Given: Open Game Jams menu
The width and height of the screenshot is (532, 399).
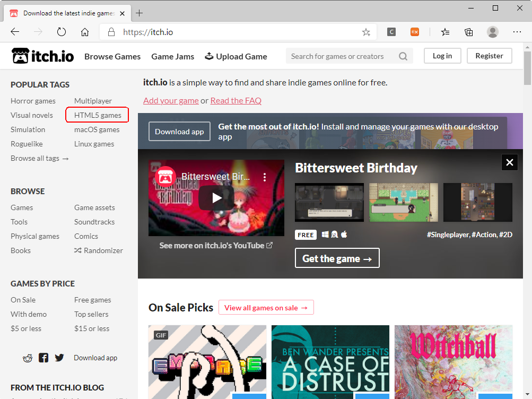Looking at the screenshot, I should pos(173,56).
